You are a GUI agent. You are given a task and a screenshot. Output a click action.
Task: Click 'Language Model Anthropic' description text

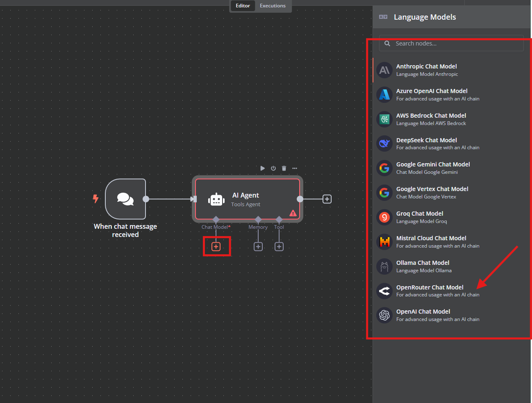427,74
